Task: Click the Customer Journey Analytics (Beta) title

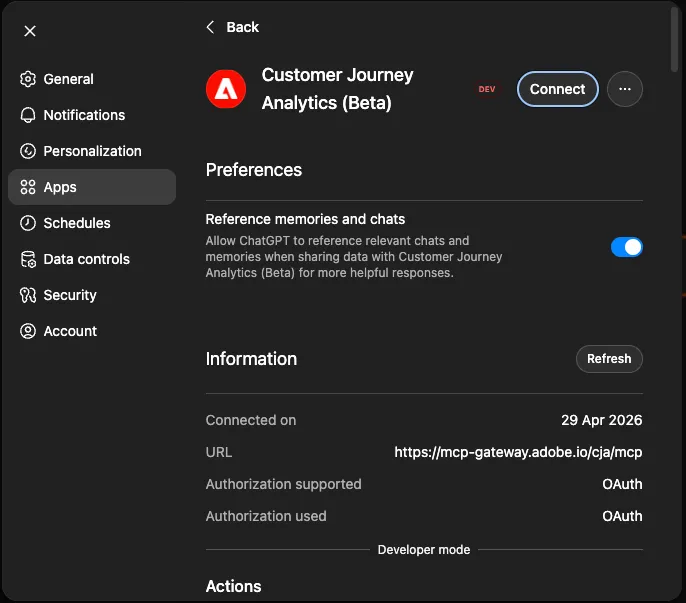Action: 337,89
